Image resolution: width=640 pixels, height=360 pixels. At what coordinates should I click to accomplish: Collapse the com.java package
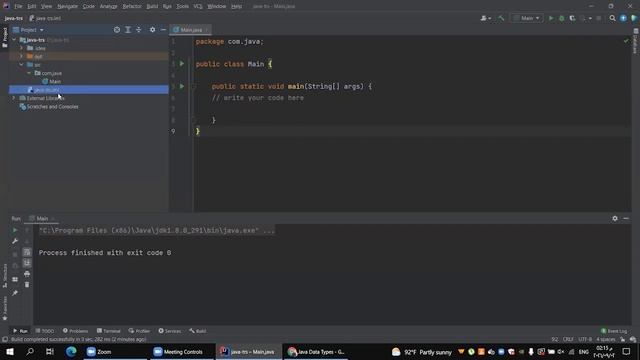click(x=29, y=73)
